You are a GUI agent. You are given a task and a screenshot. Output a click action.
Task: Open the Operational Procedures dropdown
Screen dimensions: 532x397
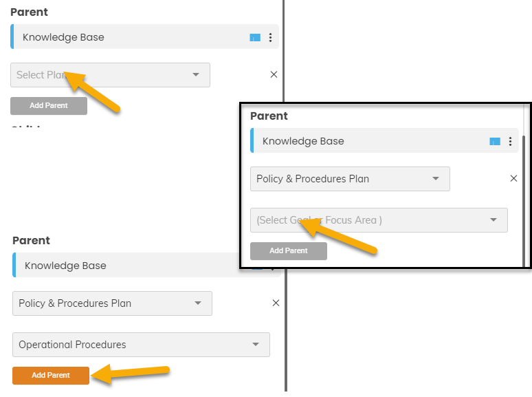coord(141,344)
